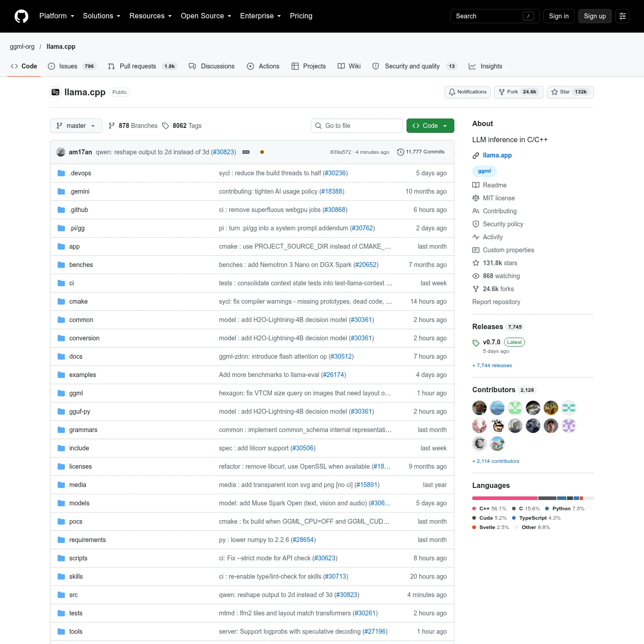
Task: Click the Sign up button
Action: [595, 16]
